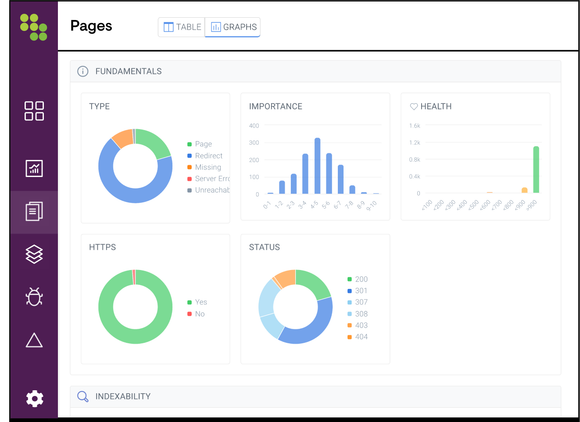
Task: Open the dashboard grid icon in sidebar
Action: [34, 111]
